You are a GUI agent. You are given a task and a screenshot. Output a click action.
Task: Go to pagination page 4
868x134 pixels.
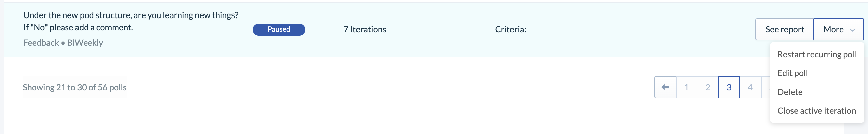[750, 87]
